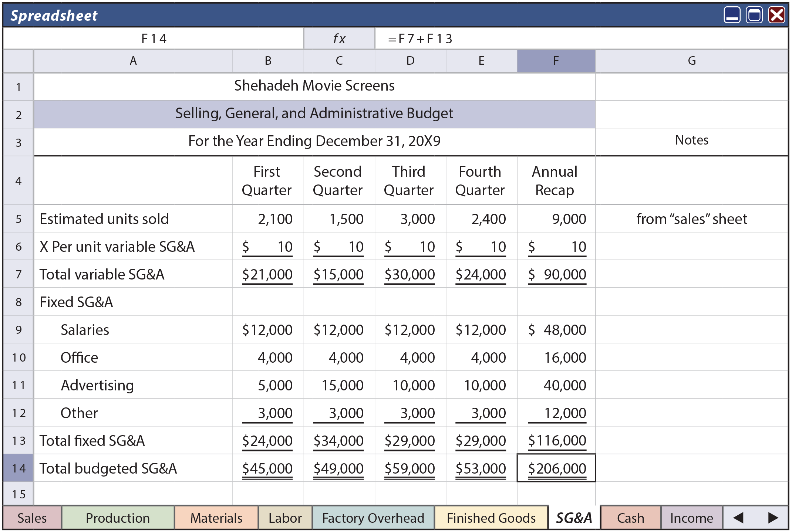Minimize the Spreadsheet window
The width and height of the screenshot is (792, 532).
732,15
